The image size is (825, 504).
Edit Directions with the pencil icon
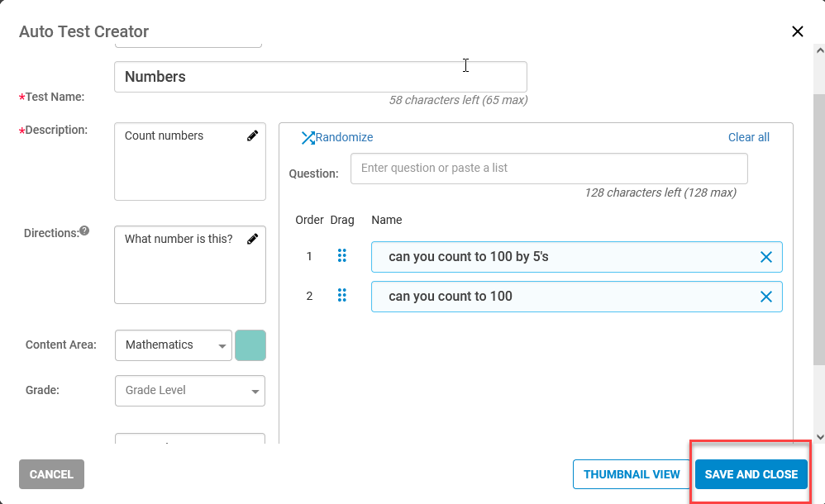pyautogui.click(x=253, y=239)
